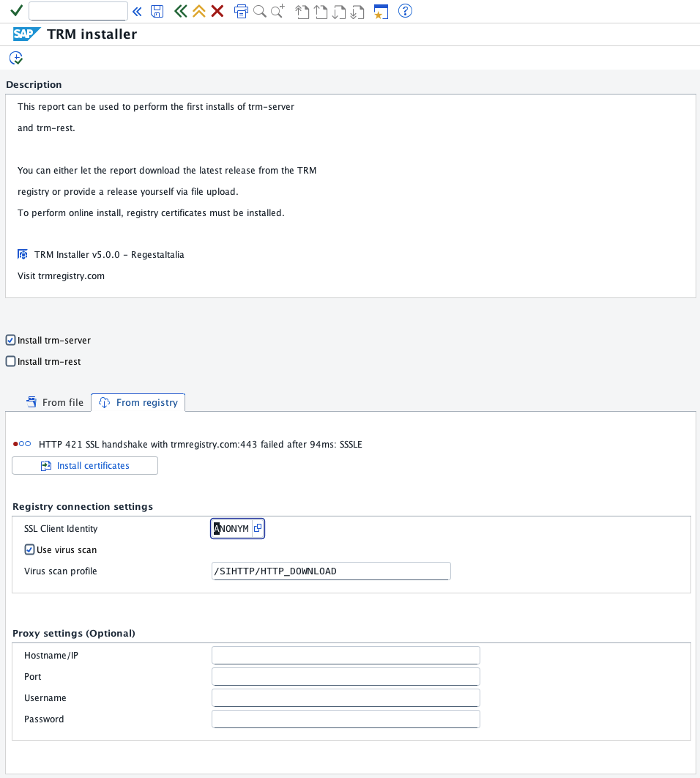
Task: Open Help question mark icon
Action: tap(406, 10)
